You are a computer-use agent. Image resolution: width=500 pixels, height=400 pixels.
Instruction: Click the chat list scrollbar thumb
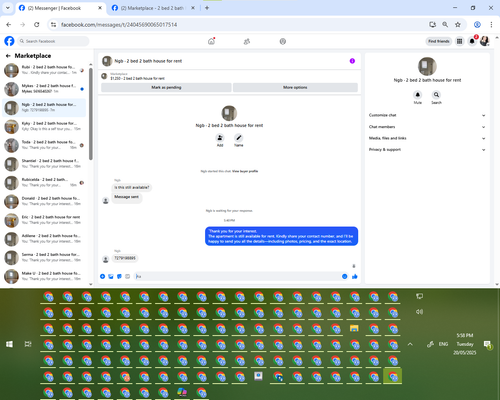coord(91,113)
